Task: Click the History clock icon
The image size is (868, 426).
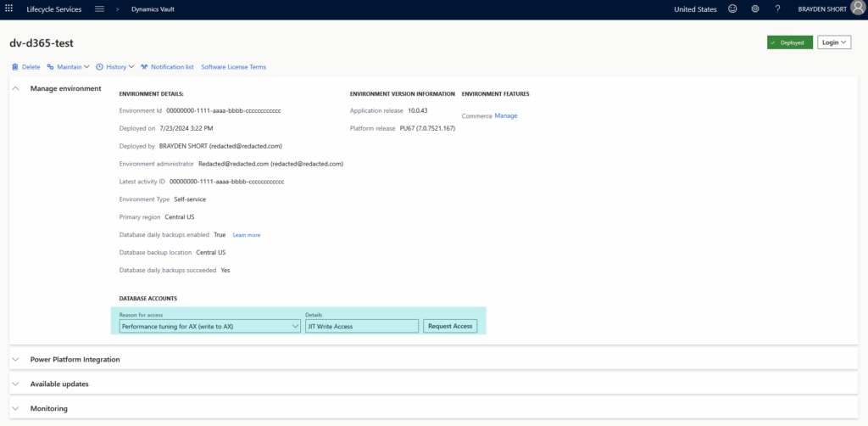Action: pyautogui.click(x=100, y=67)
